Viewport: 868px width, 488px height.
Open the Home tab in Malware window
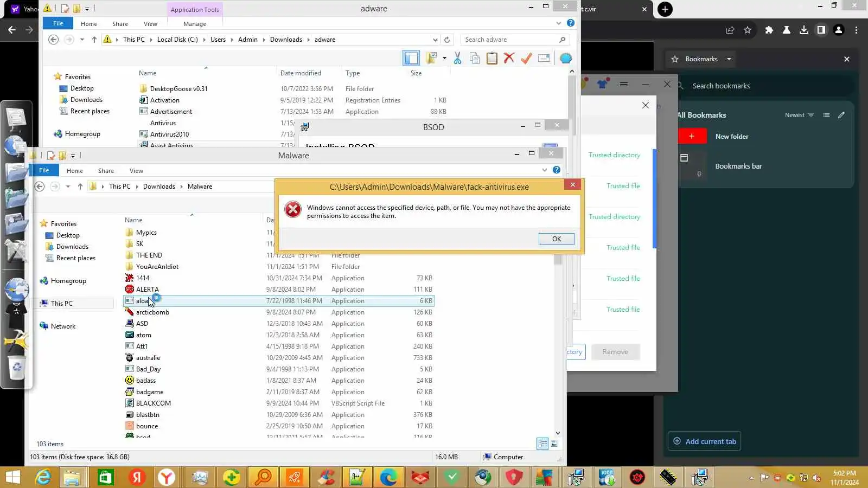(75, 171)
